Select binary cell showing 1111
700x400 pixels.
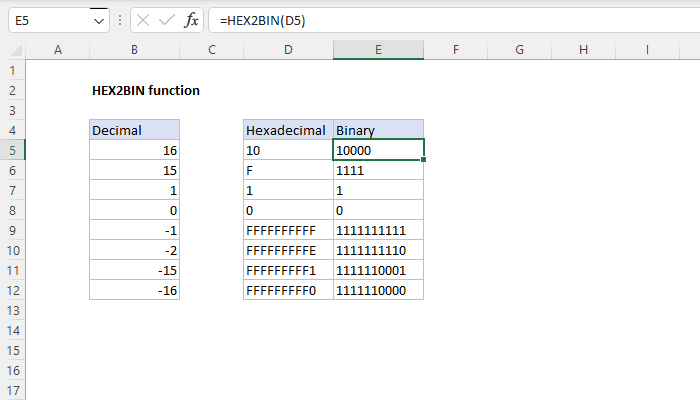(x=378, y=170)
